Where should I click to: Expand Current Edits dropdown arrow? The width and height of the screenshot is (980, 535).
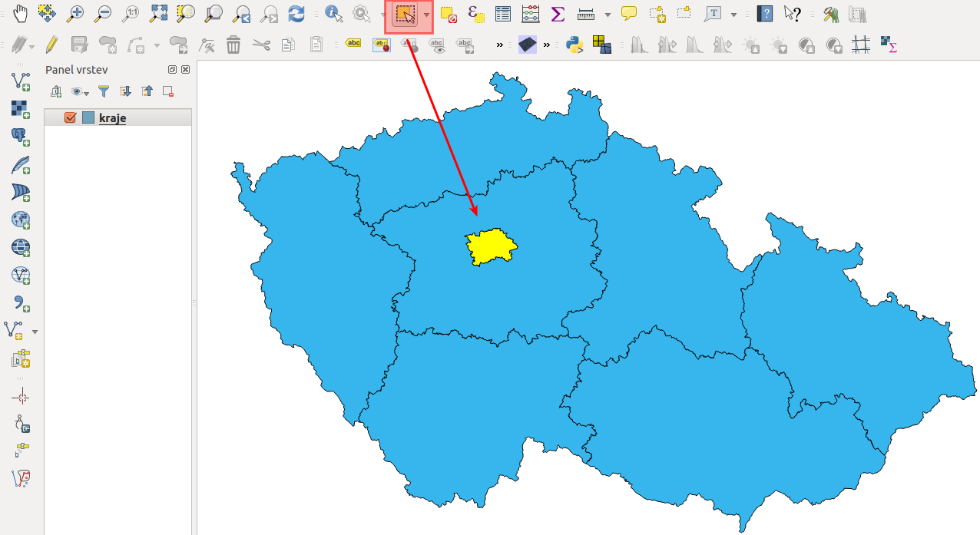coord(33,45)
